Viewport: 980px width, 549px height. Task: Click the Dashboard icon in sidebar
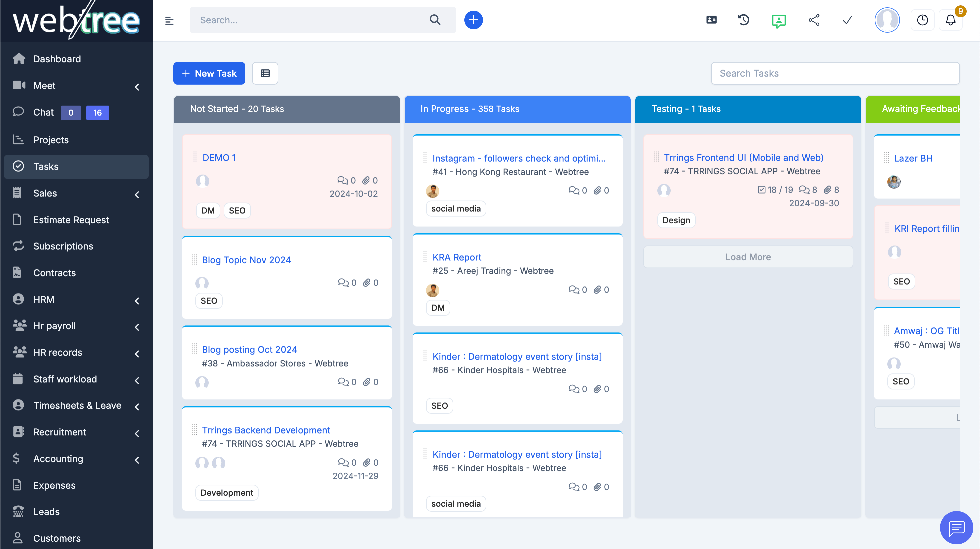point(19,59)
